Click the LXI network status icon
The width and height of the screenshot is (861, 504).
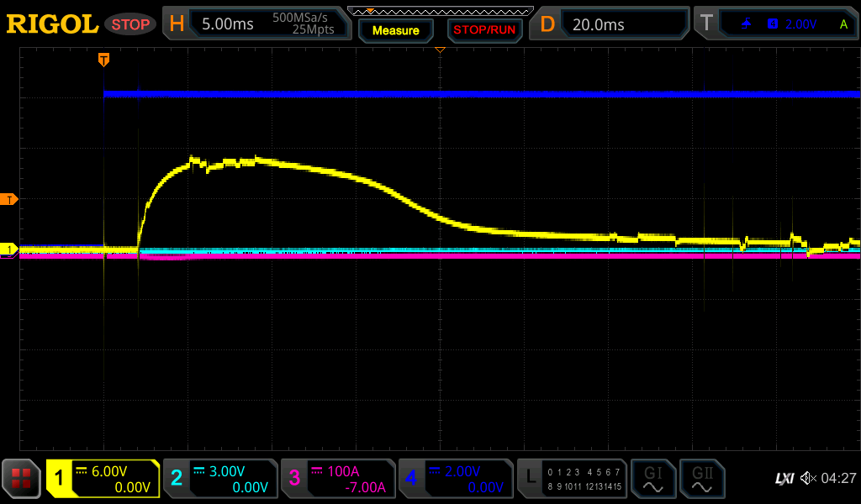[x=784, y=479]
